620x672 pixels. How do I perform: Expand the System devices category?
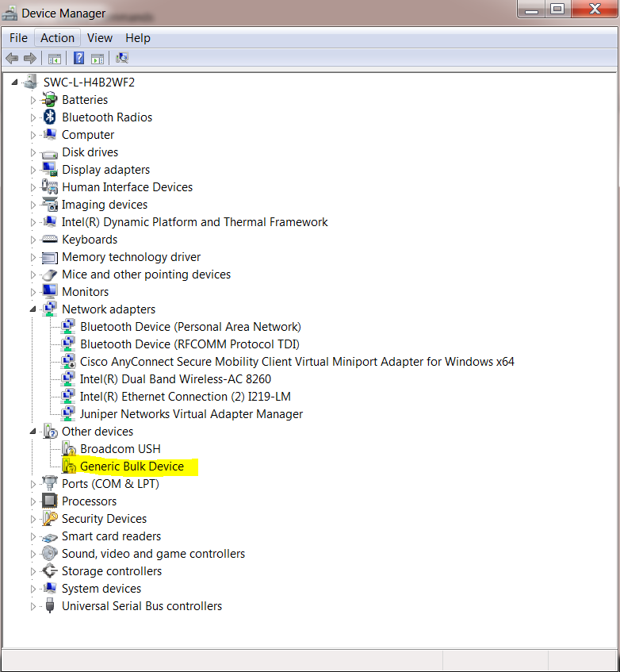point(33,589)
